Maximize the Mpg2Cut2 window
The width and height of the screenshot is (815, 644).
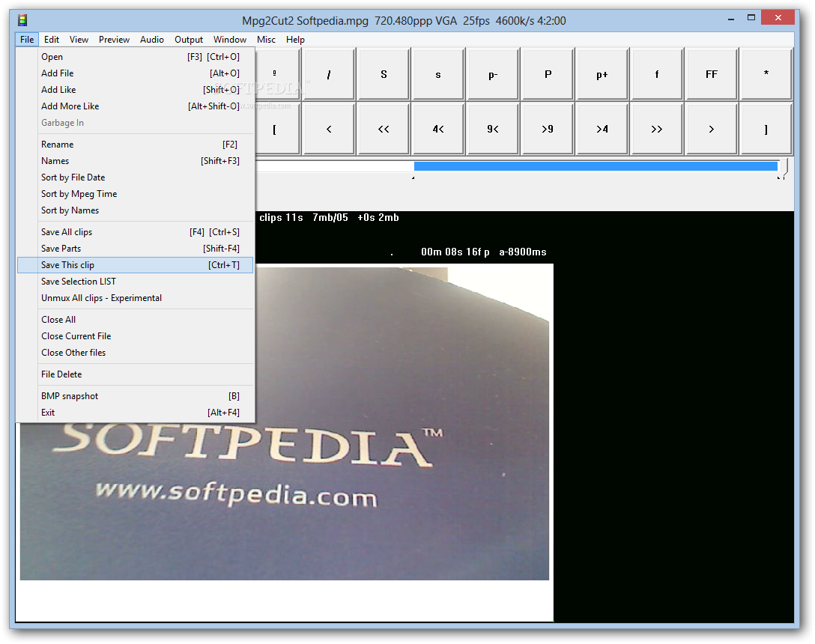[751, 18]
